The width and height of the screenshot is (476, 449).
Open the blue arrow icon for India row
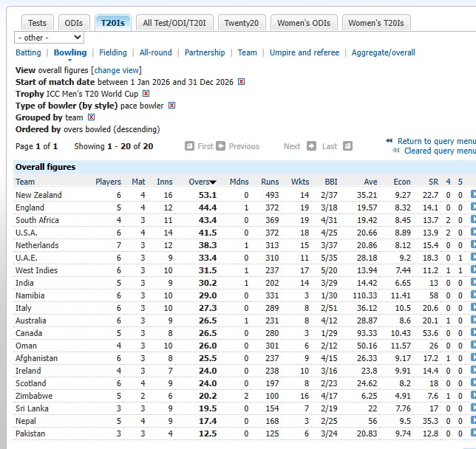click(x=473, y=283)
